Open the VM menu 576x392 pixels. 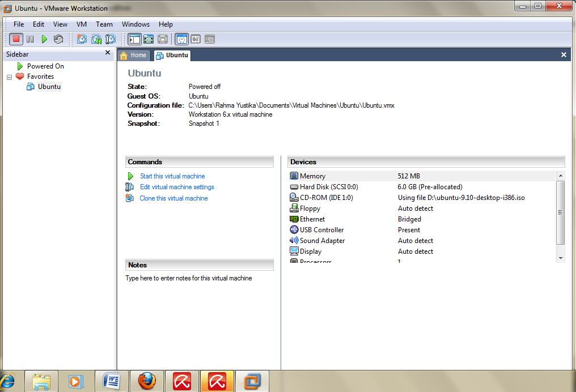point(82,24)
